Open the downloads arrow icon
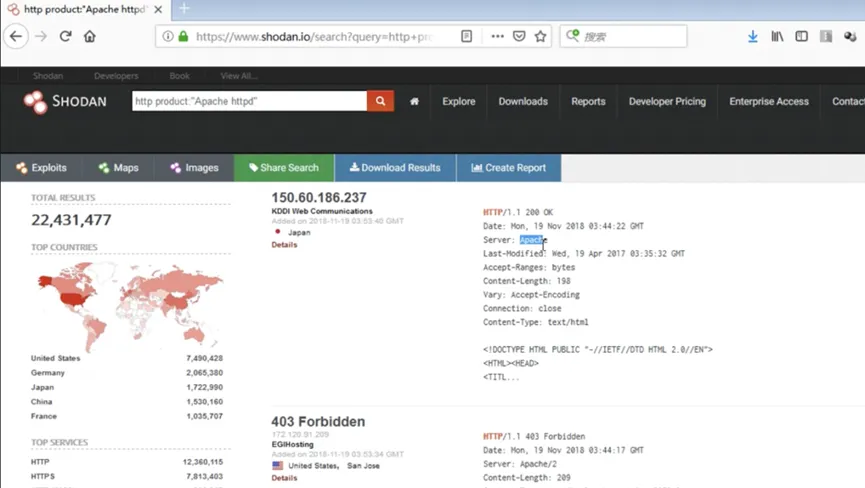This screenshot has height=488, width=865. click(x=752, y=36)
